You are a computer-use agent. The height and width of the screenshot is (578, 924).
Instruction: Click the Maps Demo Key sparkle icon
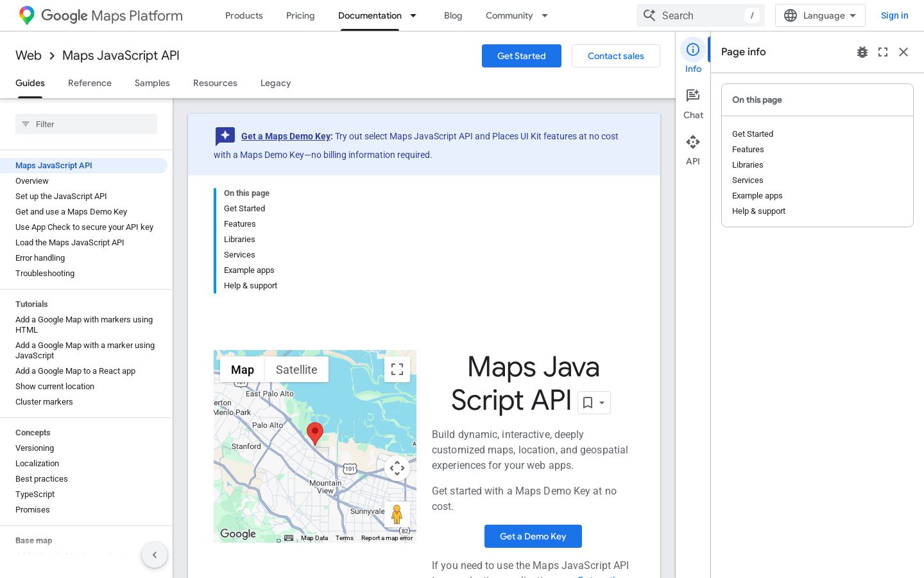(225, 136)
